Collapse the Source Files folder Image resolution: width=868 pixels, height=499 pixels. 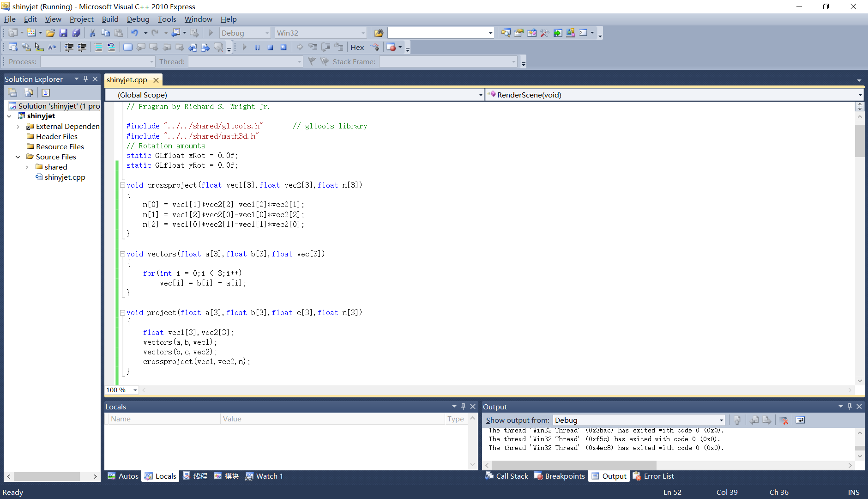(18, 157)
